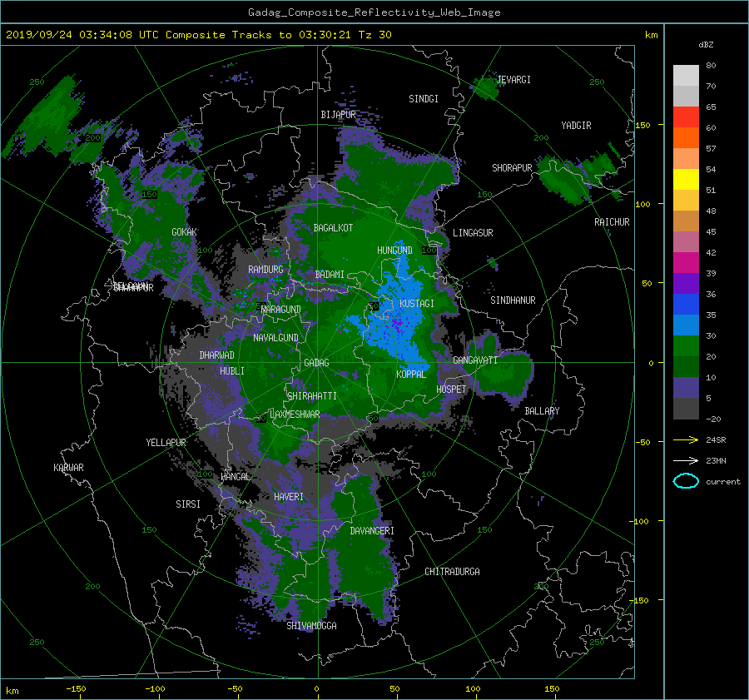Click the HUBLI town label

[x=231, y=371]
